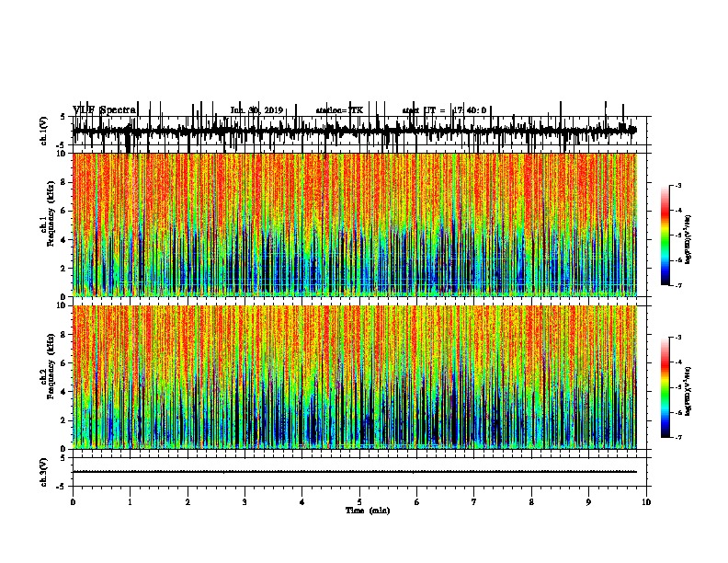728x563 pixels.
Task: Click time-axis tick label "2"
Action: point(188,502)
